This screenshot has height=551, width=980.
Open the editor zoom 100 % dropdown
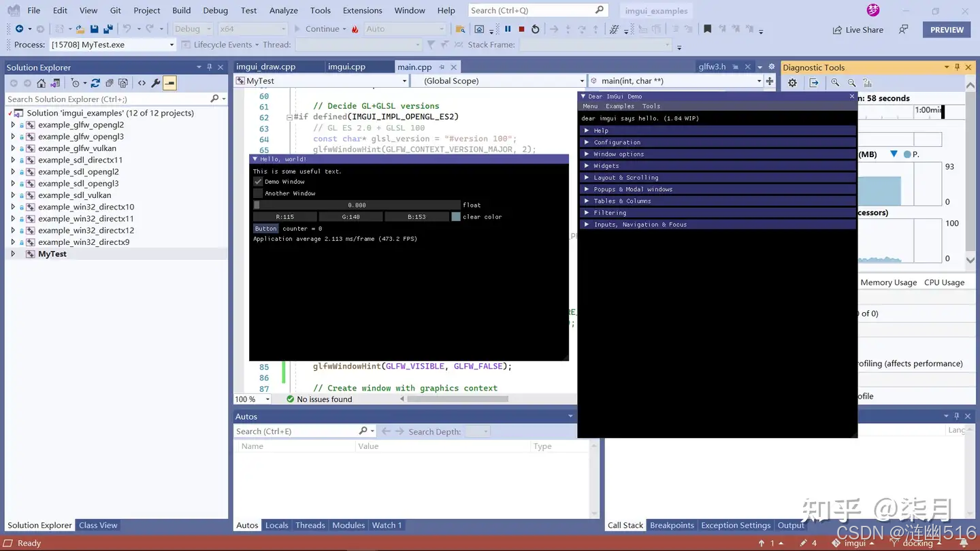click(267, 399)
